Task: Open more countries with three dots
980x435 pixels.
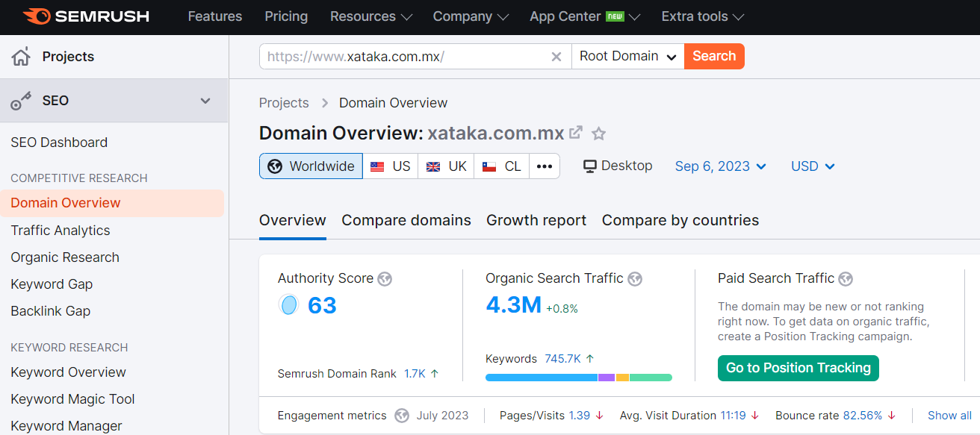Action: pos(545,166)
